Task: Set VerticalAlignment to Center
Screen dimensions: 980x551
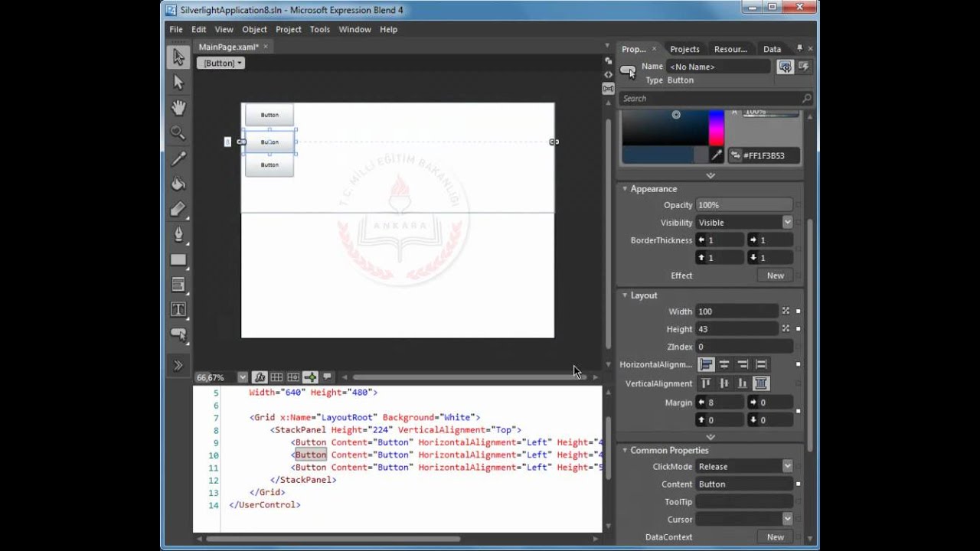Action: tap(724, 383)
